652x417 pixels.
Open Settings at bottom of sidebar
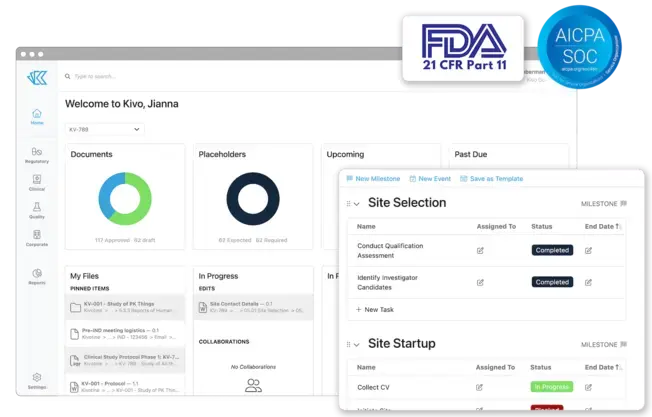pos(37,381)
